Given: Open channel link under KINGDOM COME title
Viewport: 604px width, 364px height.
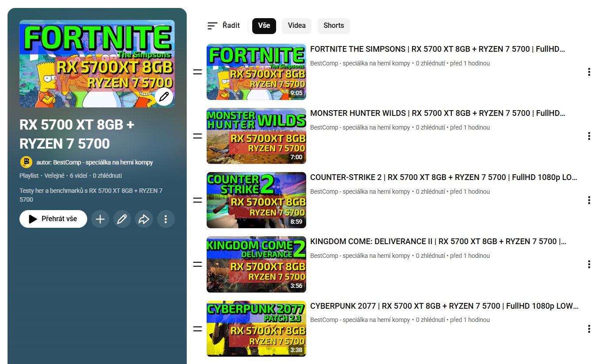Looking at the screenshot, I should pyautogui.click(x=360, y=256).
